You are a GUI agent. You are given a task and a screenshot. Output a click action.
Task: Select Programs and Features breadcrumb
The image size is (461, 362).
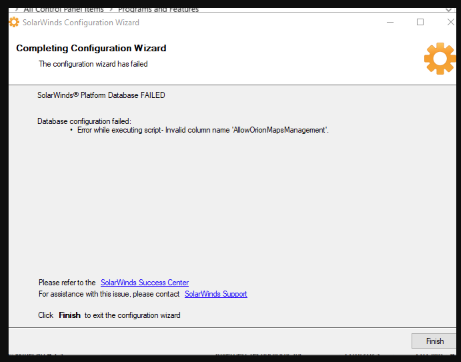tap(158, 10)
